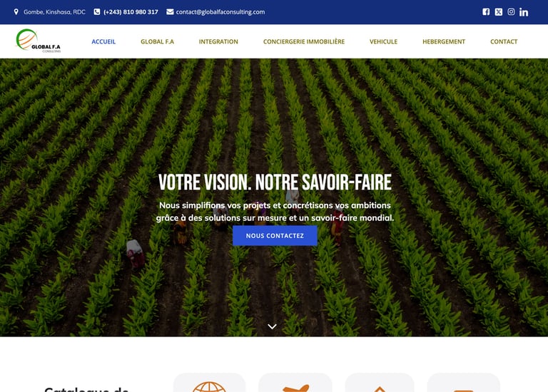The height and width of the screenshot is (392, 548).
Task: Open the HEBERGEMENT menu item
Action: click(444, 41)
